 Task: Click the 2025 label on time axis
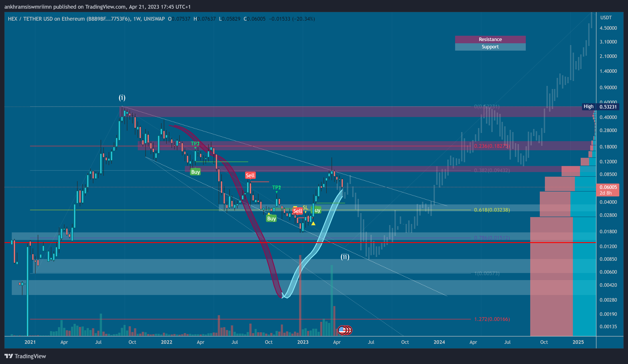(x=578, y=342)
